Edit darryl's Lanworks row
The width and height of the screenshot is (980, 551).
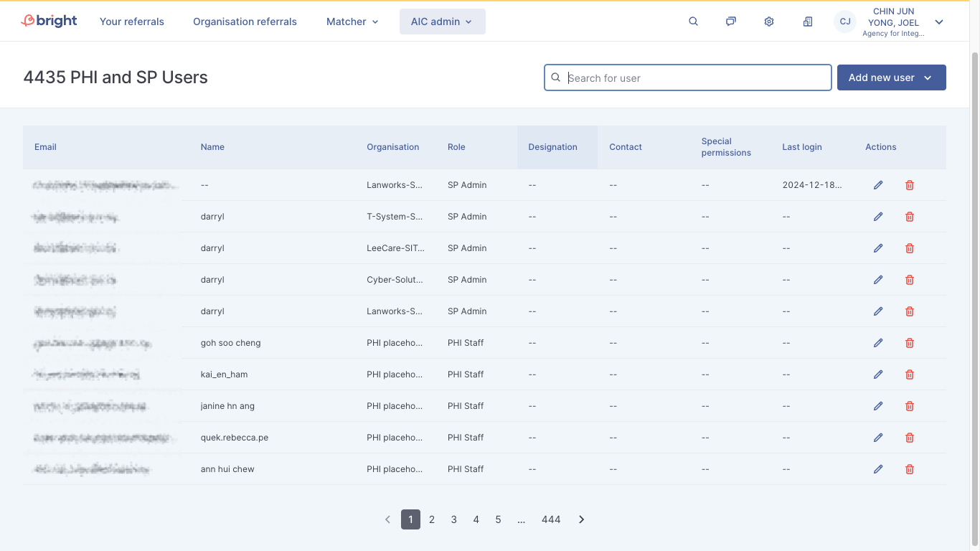[x=878, y=311]
